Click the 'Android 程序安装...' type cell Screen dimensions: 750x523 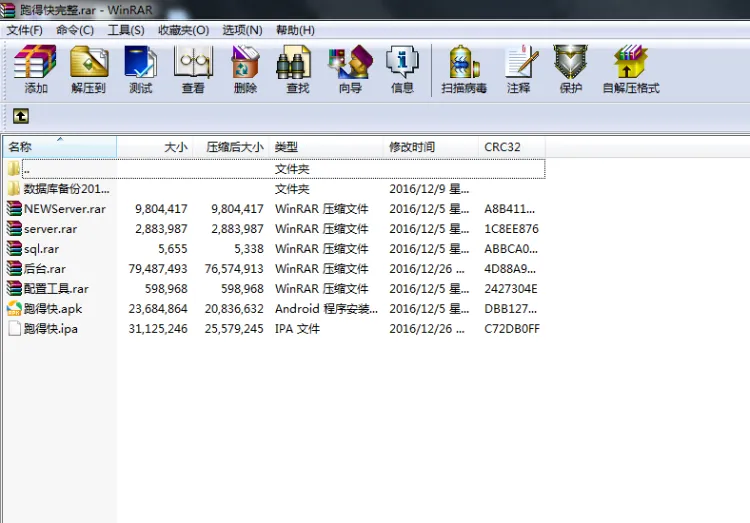(326, 309)
